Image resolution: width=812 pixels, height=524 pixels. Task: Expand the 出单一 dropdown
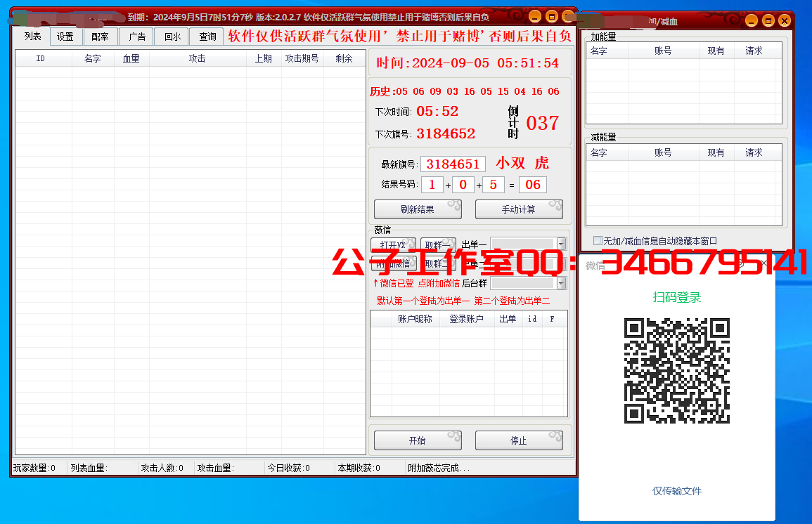561,244
